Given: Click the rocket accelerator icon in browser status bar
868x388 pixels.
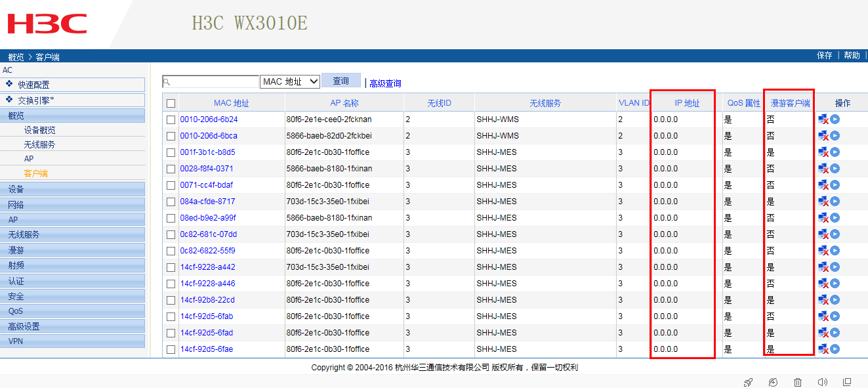Looking at the screenshot, I should 748,382.
